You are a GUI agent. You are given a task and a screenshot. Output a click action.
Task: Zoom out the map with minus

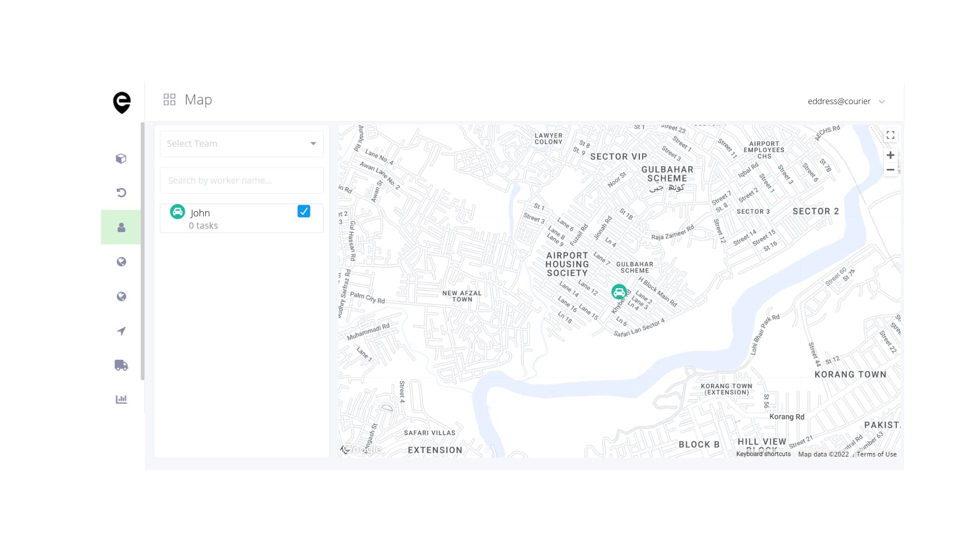tap(890, 170)
